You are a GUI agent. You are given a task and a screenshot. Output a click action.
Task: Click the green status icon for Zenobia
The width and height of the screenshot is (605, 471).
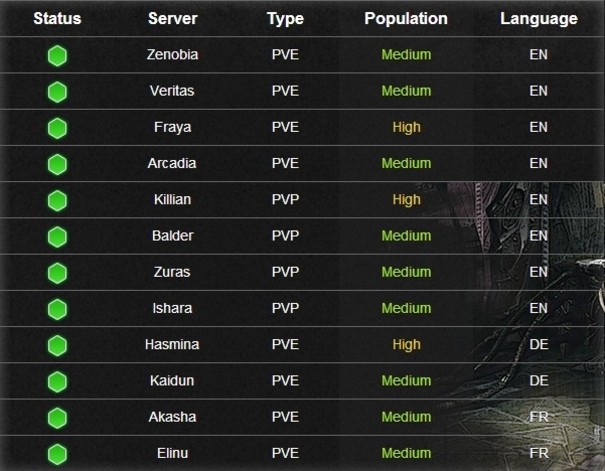57,56
